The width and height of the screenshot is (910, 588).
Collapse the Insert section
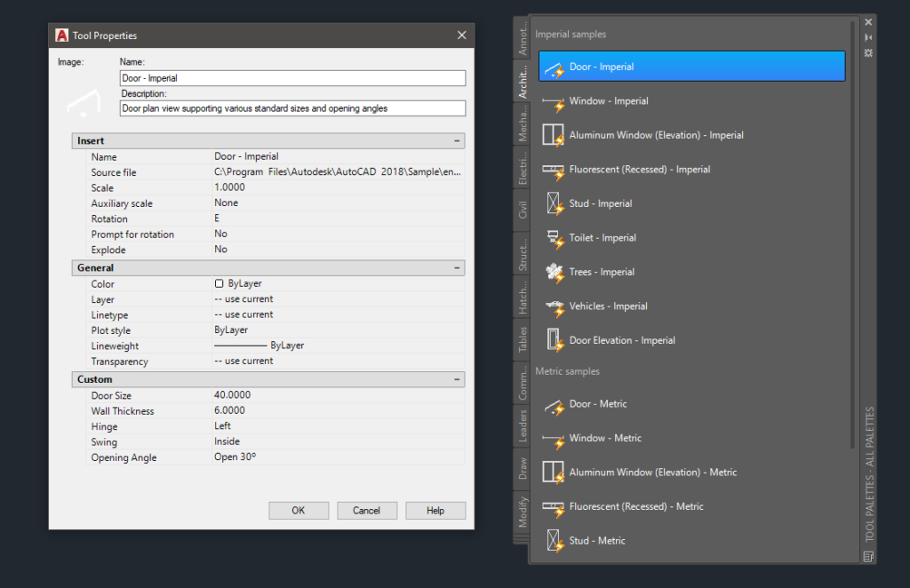tap(457, 141)
